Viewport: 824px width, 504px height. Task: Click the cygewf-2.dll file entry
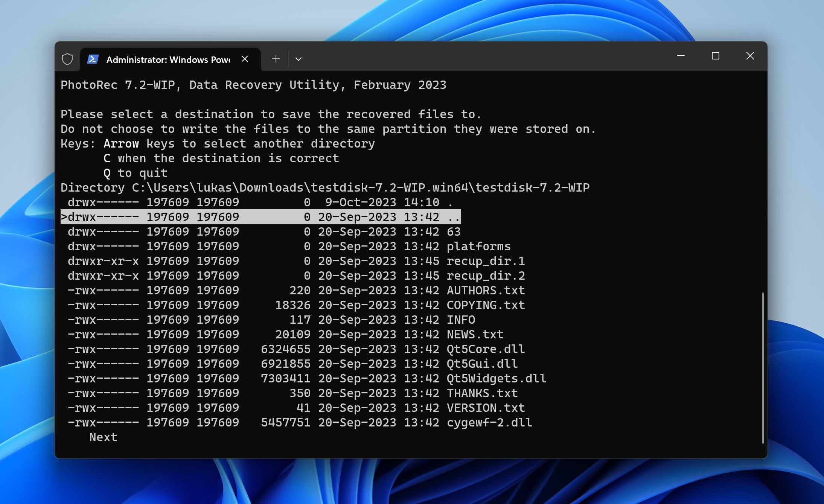coord(300,422)
